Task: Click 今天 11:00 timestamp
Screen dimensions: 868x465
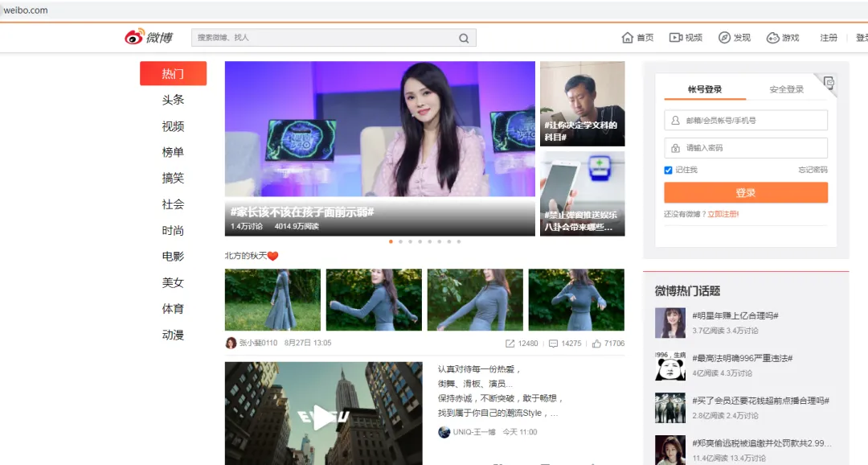Action: point(520,432)
